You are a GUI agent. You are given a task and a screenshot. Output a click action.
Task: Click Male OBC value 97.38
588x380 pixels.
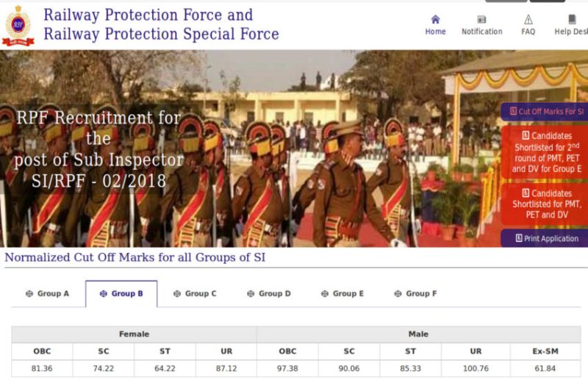coord(287,368)
